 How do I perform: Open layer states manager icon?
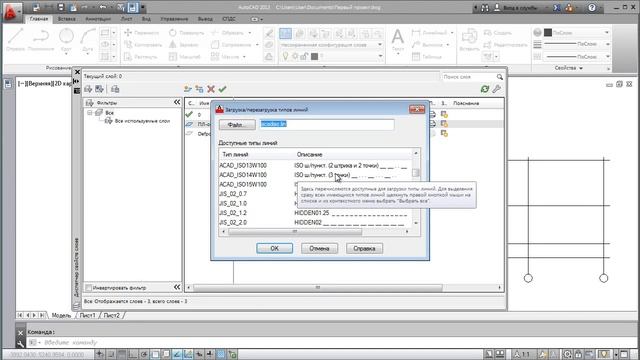click(115, 89)
